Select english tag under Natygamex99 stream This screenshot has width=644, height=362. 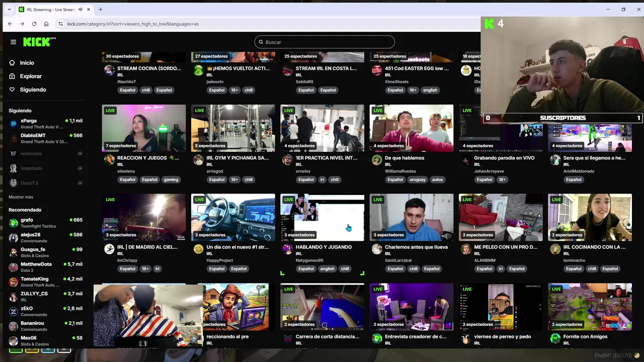point(327,268)
